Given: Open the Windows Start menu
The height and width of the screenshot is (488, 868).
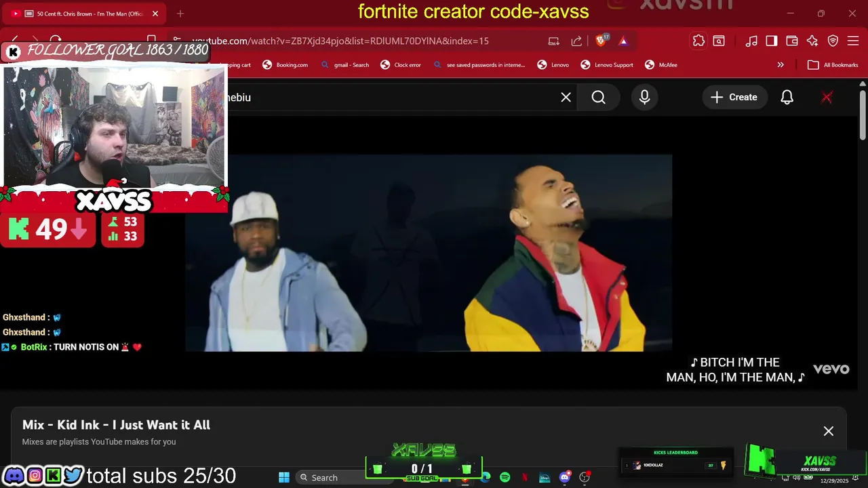Looking at the screenshot, I should tap(283, 477).
